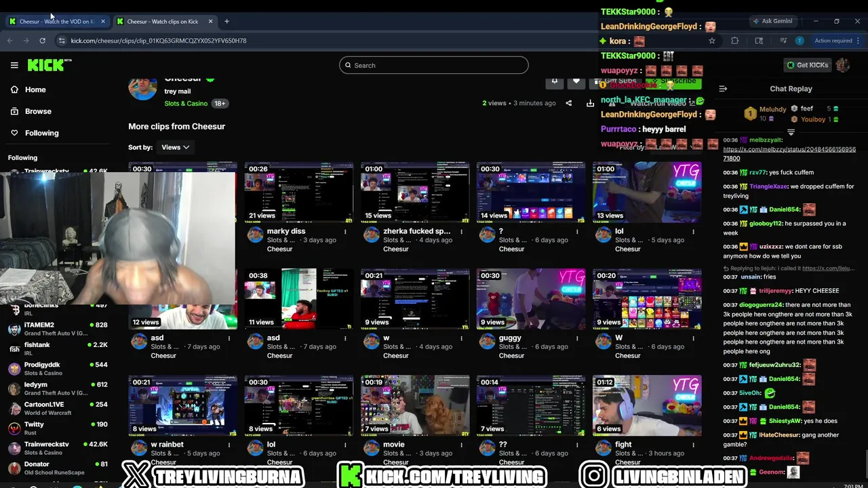Open options menu for 'W' clip 6 days ago
The width and height of the screenshot is (868, 488).
click(x=693, y=338)
